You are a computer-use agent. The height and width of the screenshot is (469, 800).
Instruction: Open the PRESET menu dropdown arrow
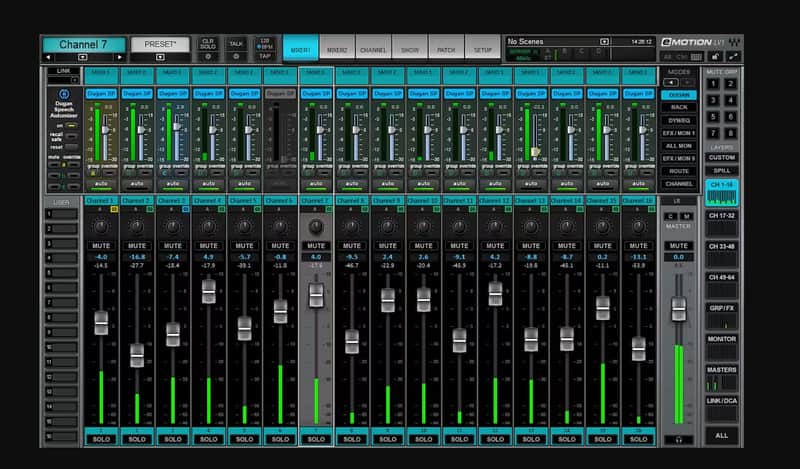160,57
